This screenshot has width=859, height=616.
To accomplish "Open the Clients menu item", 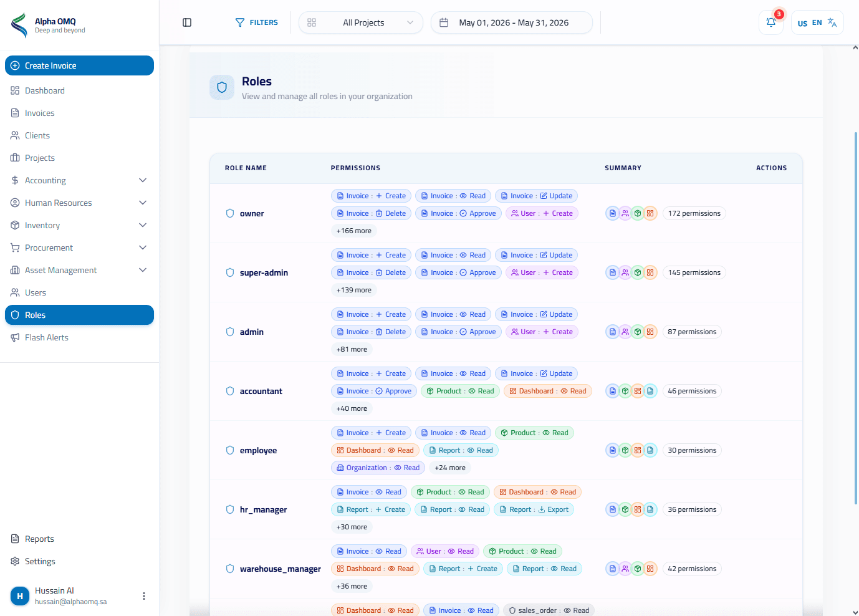I will click(x=79, y=135).
